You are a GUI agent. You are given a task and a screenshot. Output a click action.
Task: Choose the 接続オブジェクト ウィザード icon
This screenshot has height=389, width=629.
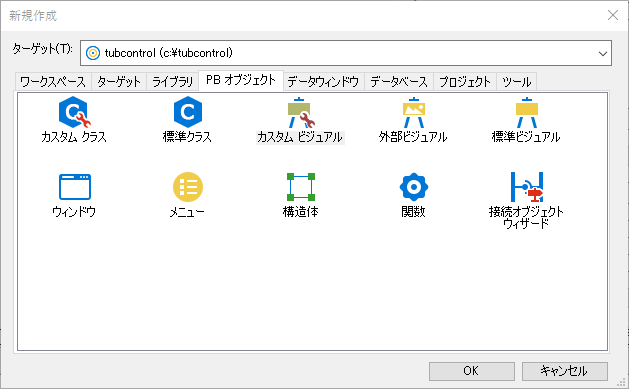pyautogui.click(x=526, y=187)
